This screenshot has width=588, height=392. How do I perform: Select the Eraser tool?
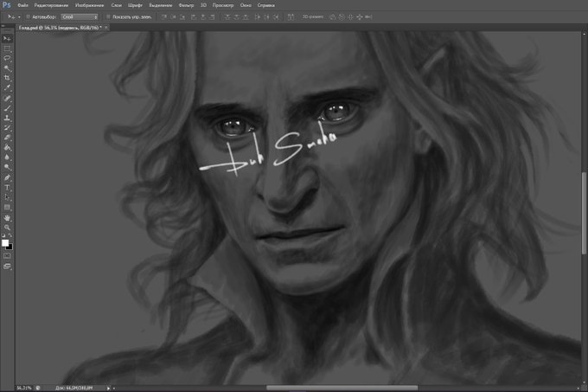pos(7,138)
